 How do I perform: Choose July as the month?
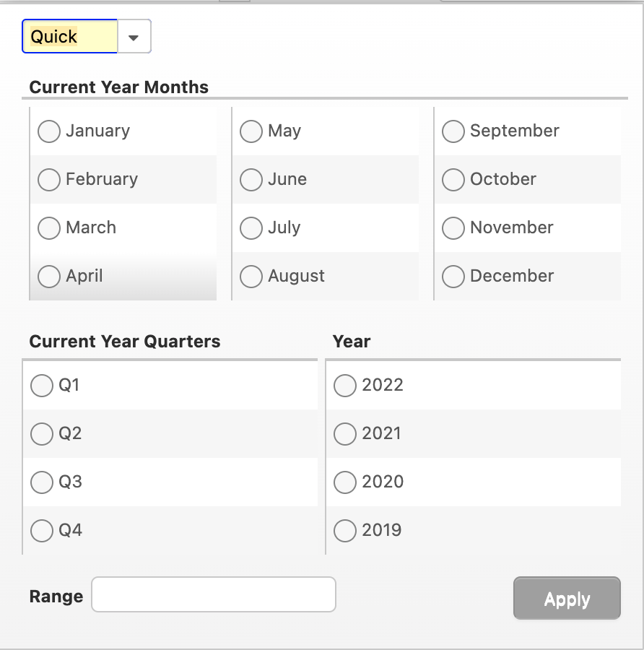[251, 227]
